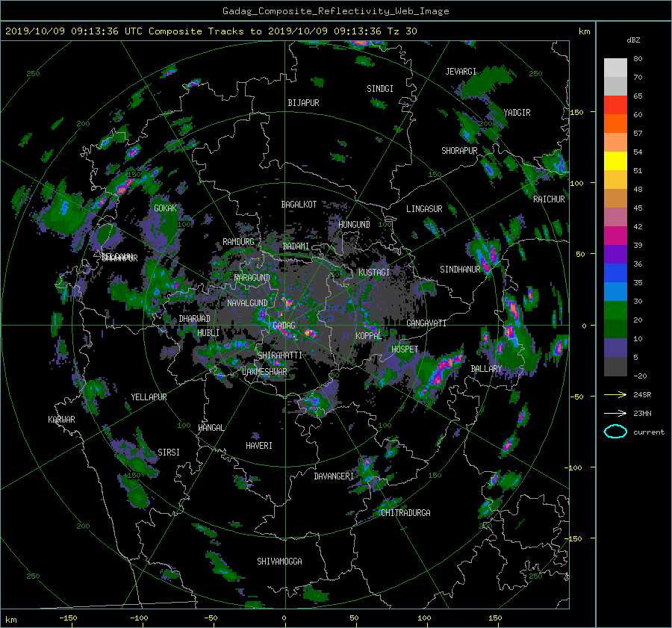This screenshot has height=628, width=672.
Task: Click the 20 dBZ green color swatch
Action: coord(615,311)
